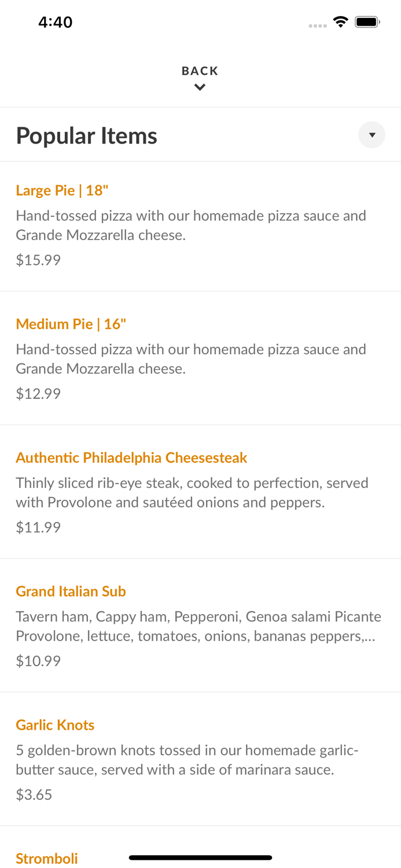Open the Medium Pie 16" listing

click(71, 324)
